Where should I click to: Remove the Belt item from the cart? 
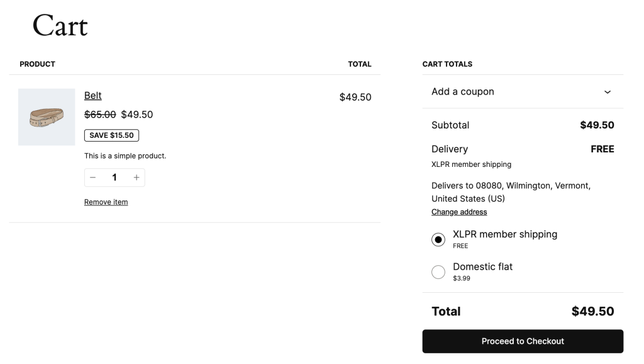[x=106, y=202]
